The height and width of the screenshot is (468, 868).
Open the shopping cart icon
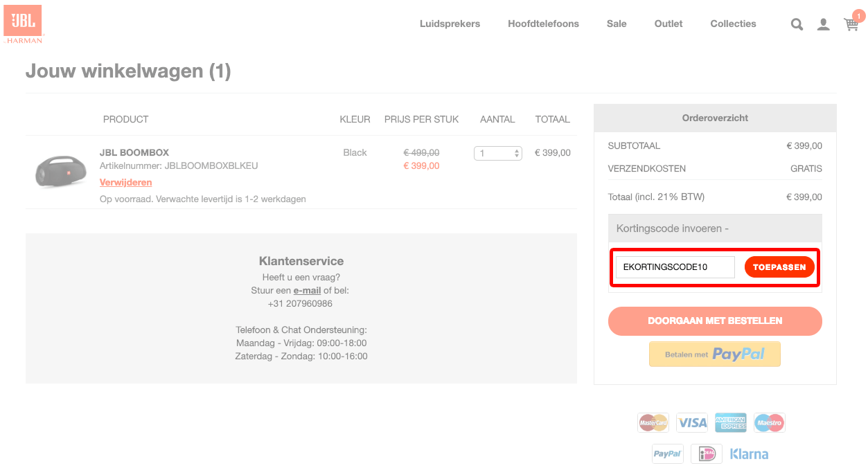851,23
